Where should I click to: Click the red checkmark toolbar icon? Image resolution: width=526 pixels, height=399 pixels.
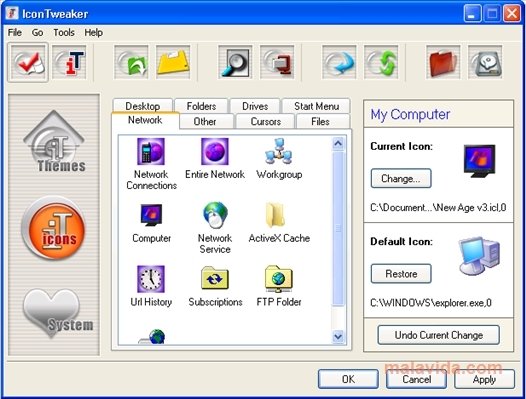tap(28, 62)
